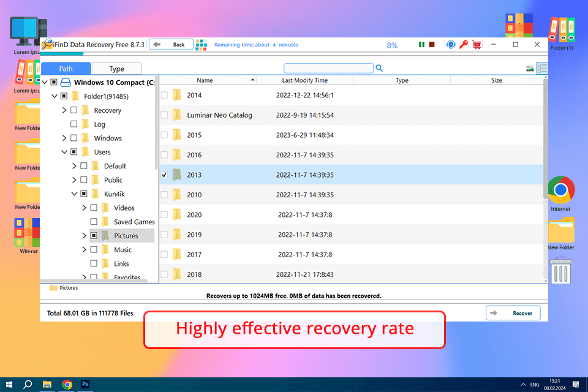
Task: Click the tree panel horizontal scrollbar
Action: (94, 281)
